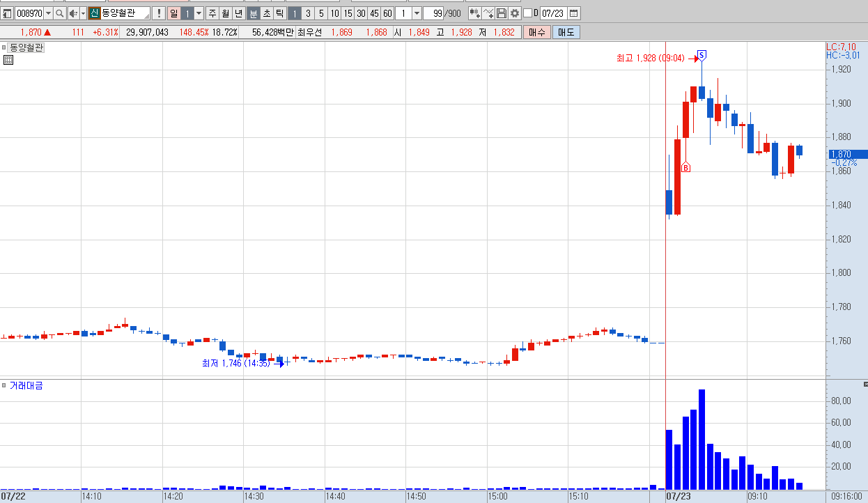Select the 30 minute interval tab

click(361, 13)
